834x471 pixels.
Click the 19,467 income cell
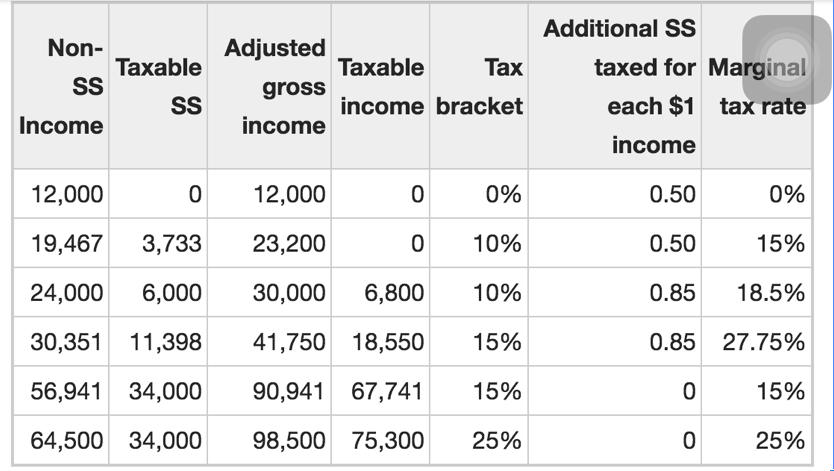click(x=61, y=243)
